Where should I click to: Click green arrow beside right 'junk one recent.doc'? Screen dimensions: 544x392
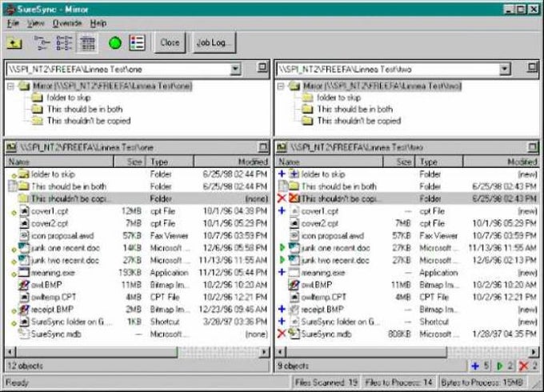[282, 248]
